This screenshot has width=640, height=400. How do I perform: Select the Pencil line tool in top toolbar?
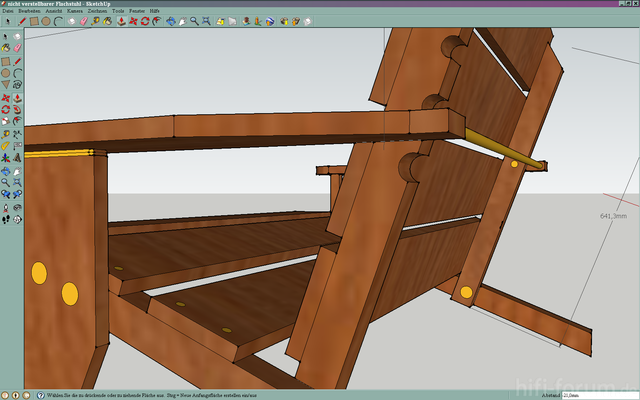pyautogui.click(x=22, y=21)
